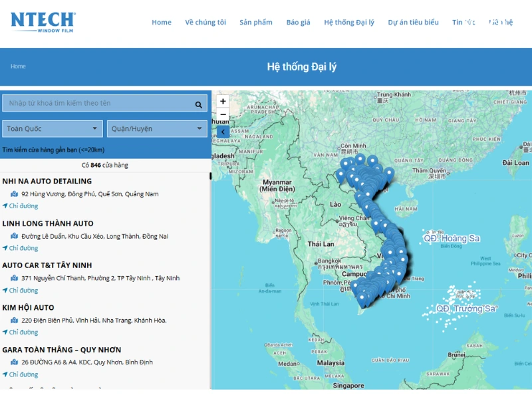Open the Sản phẩm menu

click(x=255, y=23)
